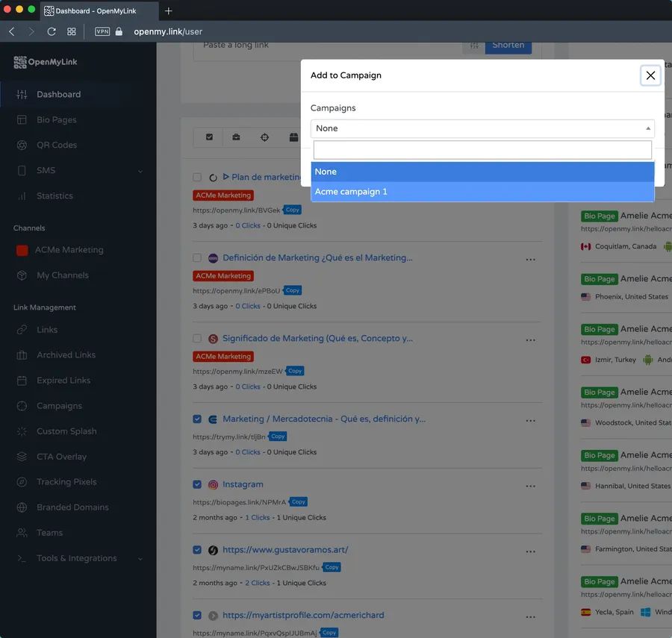
Task: Click the select-all checkmark toolbar icon
Action: click(209, 137)
